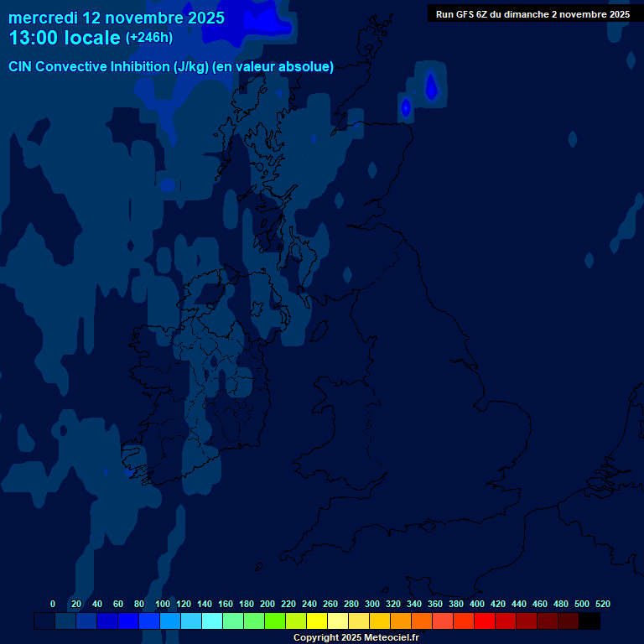Open the Copyright 2025 Meteociel.fr link
Screen dimensions: 644x644
pos(356,637)
